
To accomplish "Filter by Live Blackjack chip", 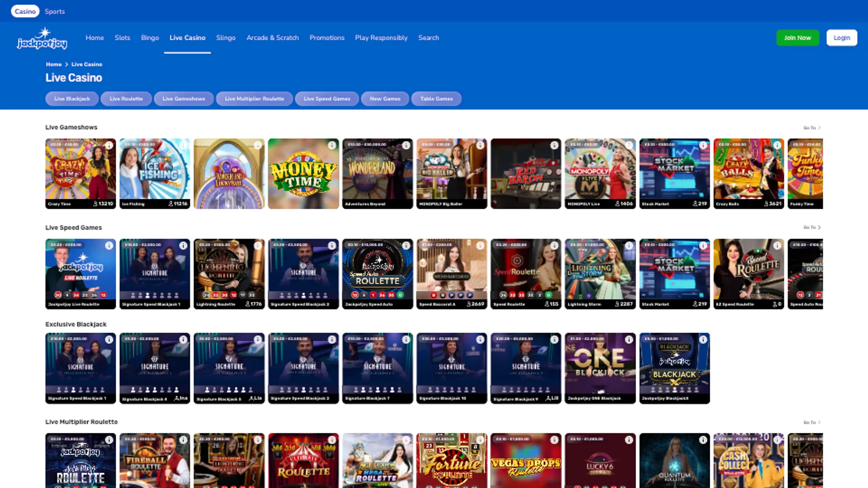I will tap(72, 99).
